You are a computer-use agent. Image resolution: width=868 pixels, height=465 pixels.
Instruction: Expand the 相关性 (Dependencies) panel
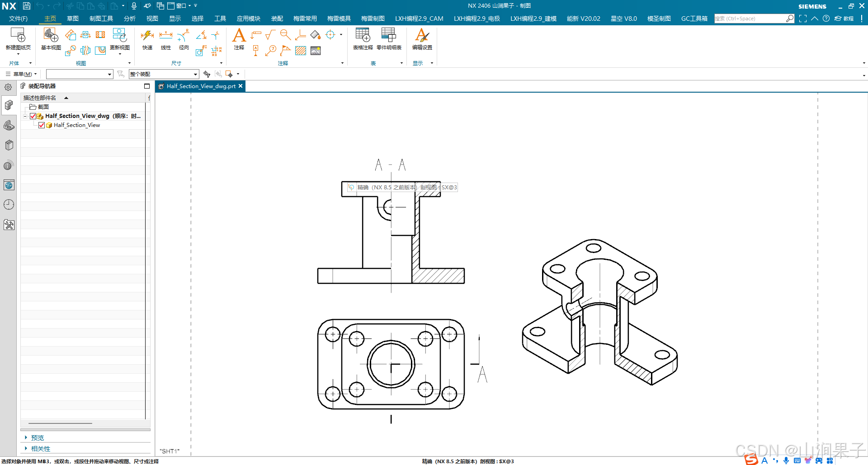[x=26, y=448]
